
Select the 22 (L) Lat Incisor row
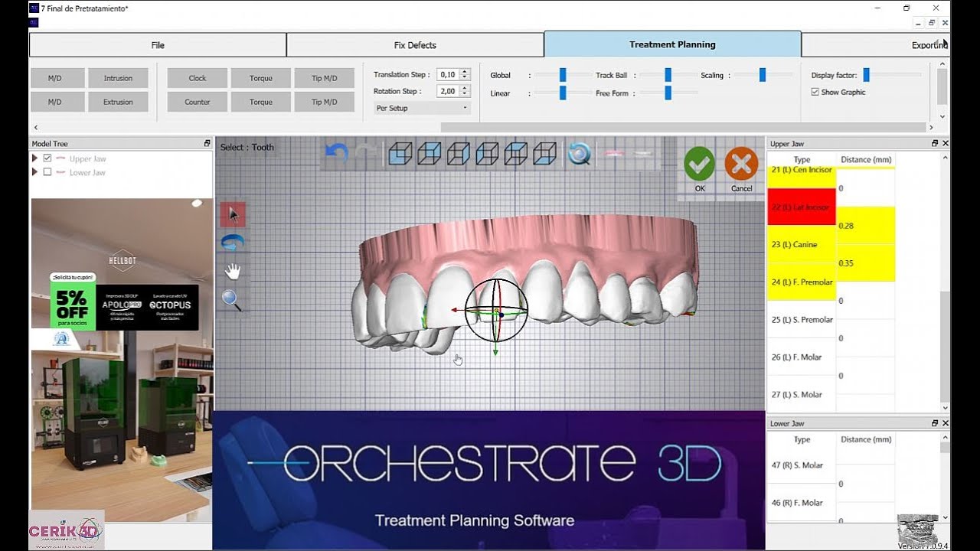point(802,207)
